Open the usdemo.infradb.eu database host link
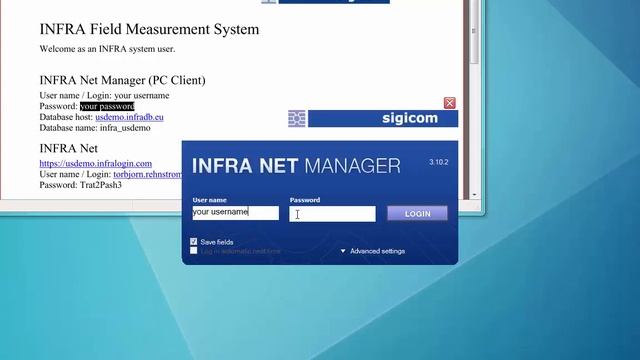The image size is (640, 360). coord(129,117)
